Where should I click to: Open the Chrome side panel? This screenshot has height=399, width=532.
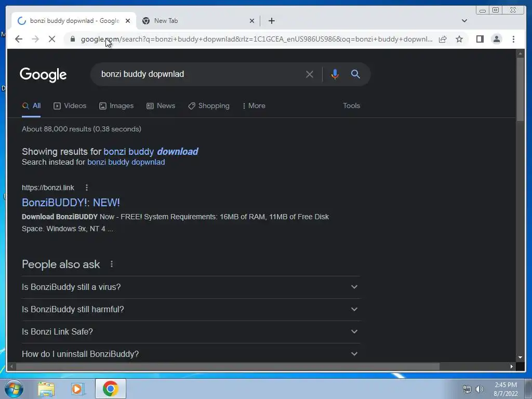(x=480, y=39)
